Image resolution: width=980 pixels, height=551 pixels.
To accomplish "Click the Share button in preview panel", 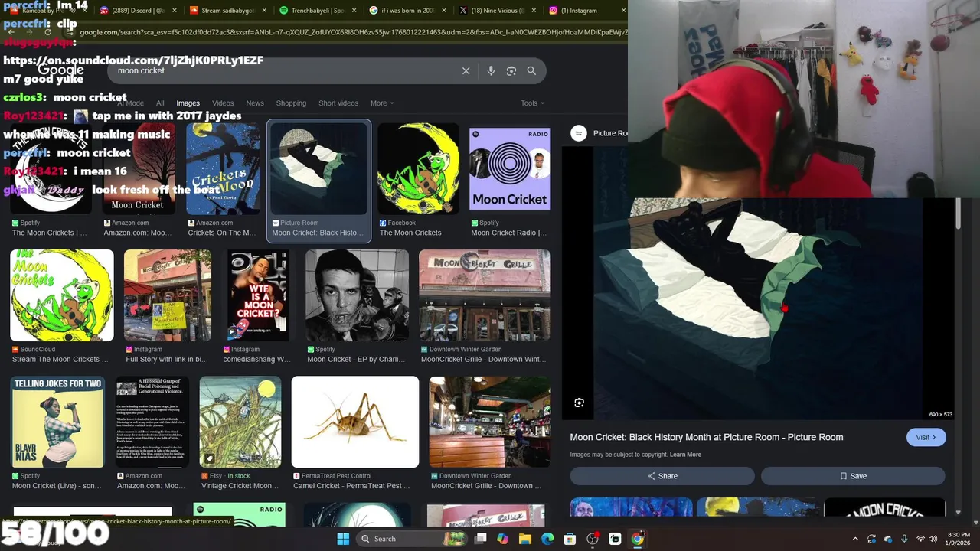I will click(x=662, y=476).
